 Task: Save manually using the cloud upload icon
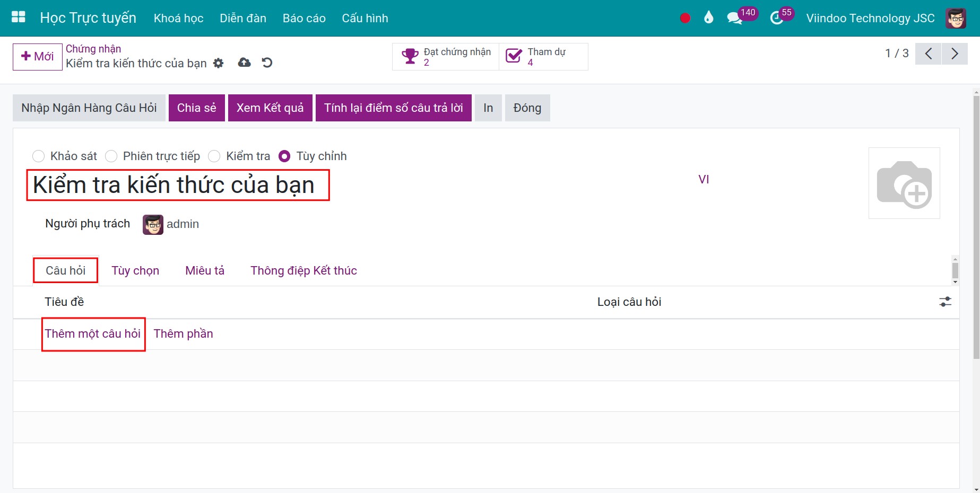click(x=244, y=63)
